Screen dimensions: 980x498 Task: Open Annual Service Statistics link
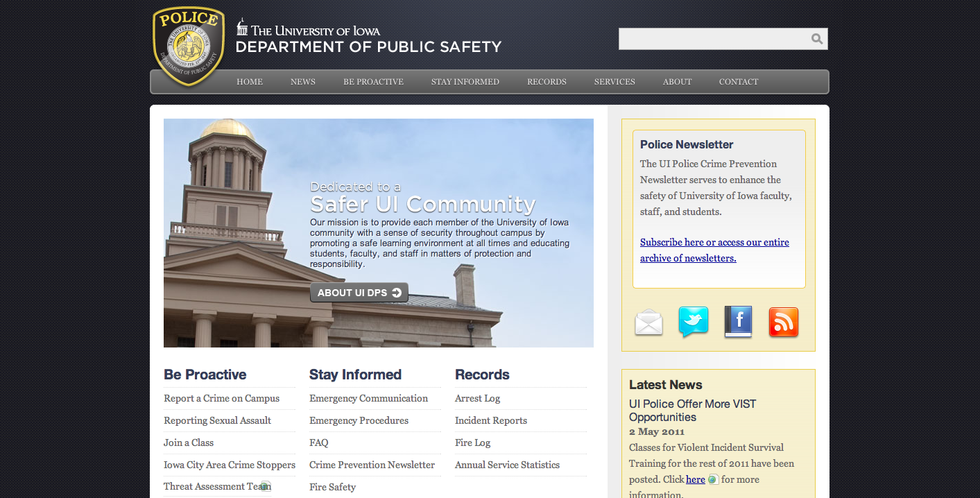(x=508, y=465)
